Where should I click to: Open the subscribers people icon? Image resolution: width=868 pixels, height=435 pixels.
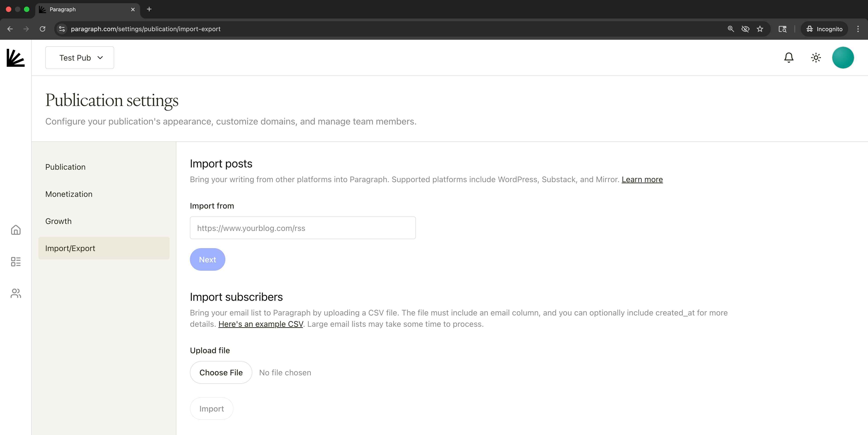coord(16,293)
